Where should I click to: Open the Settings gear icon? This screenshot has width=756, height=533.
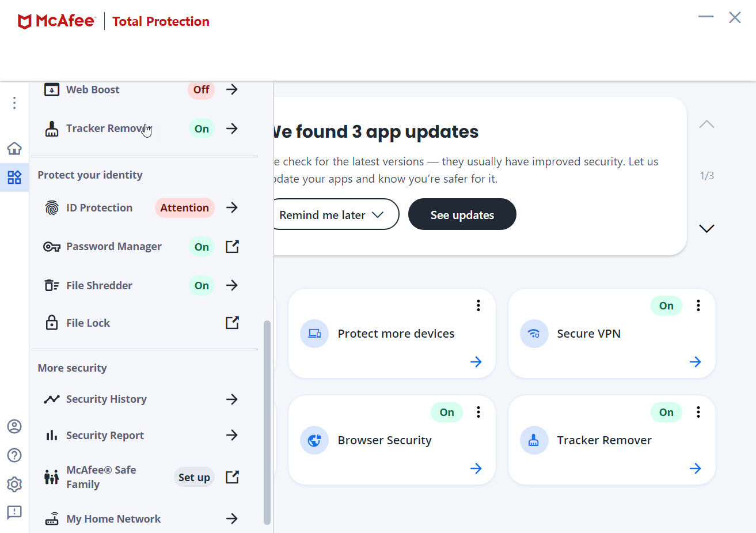(14, 484)
